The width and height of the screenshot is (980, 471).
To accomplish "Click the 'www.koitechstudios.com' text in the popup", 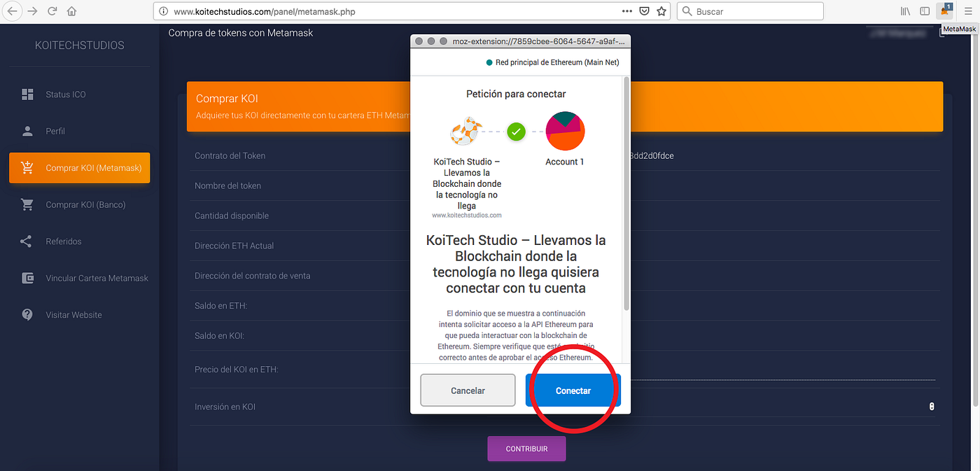I will click(467, 216).
